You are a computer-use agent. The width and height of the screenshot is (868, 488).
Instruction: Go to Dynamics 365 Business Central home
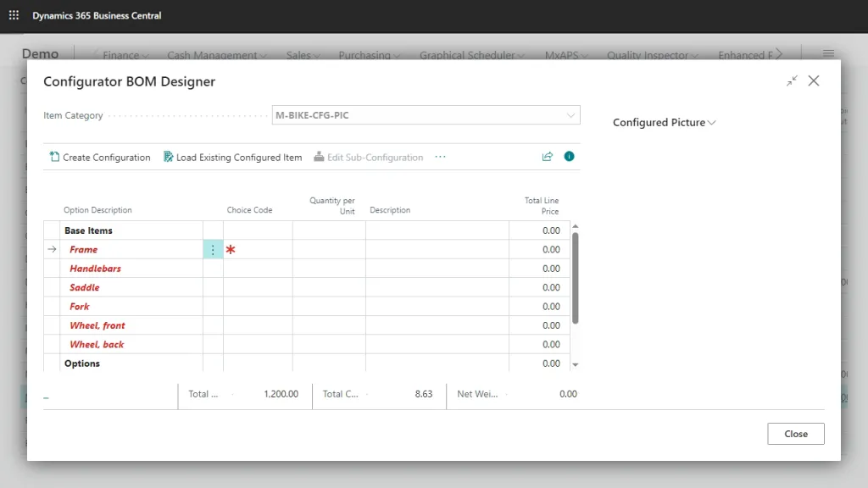[96, 14]
